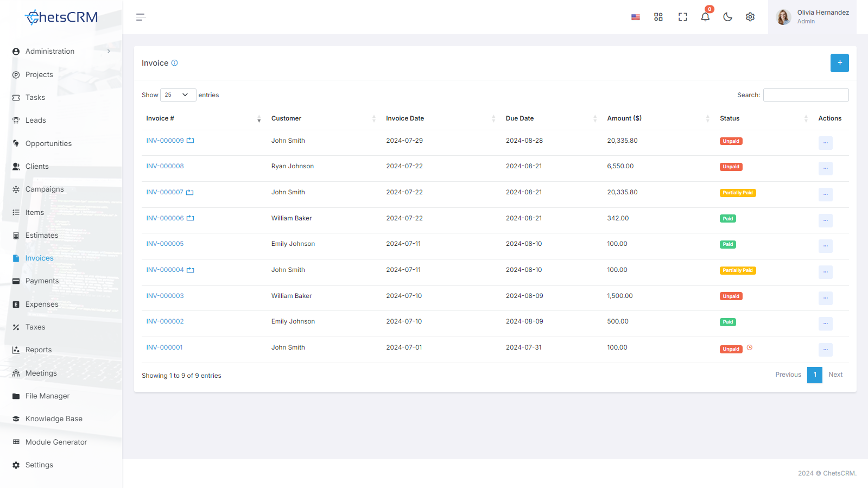Image resolution: width=868 pixels, height=488 pixels.
Task: Open actions menu for INV-000001
Action: tap(826, 350)
